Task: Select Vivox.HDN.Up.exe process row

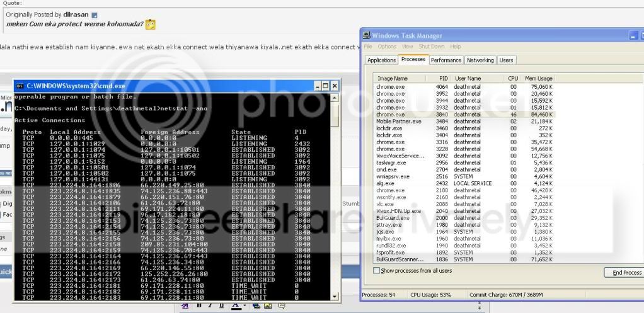Action: pyautogui.click(x=464, y=211)
